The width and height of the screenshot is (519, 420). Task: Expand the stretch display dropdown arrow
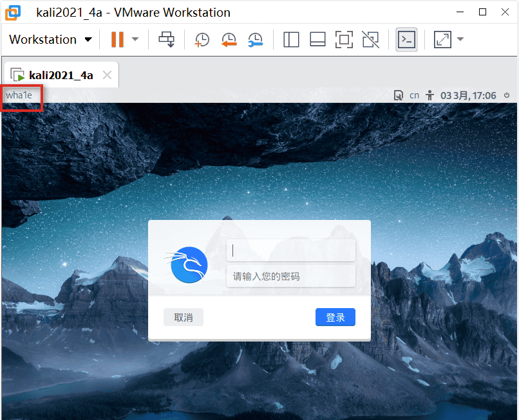point(460,40)
